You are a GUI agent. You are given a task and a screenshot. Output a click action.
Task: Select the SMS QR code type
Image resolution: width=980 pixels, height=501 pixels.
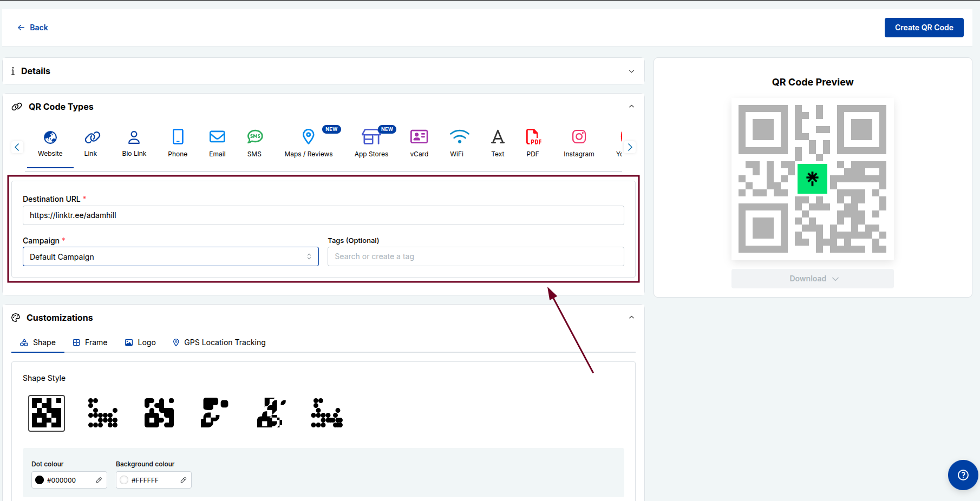click(x=254, y=143)
